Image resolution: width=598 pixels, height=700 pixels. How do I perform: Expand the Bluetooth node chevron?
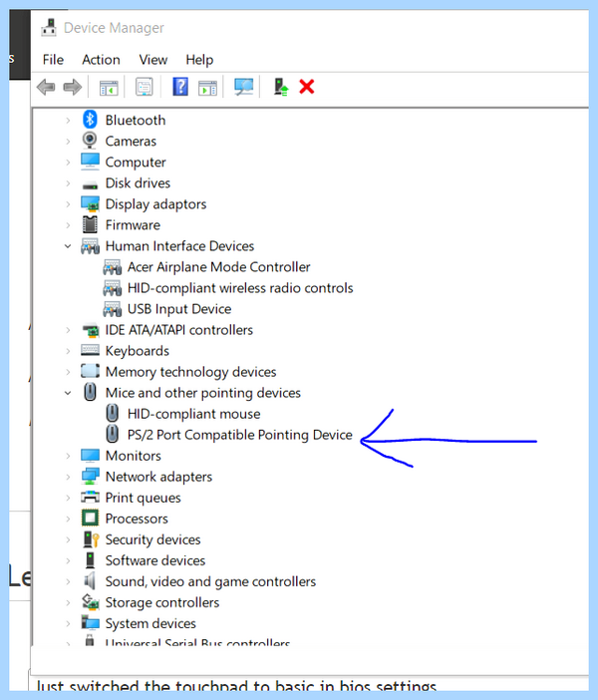point(68,120)
